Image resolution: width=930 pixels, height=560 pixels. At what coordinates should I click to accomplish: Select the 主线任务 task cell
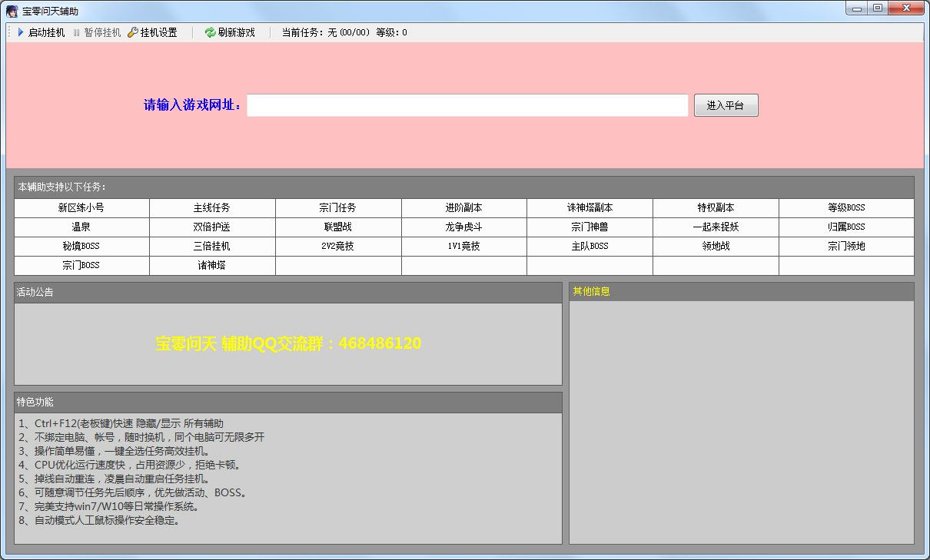click(212, 208)
